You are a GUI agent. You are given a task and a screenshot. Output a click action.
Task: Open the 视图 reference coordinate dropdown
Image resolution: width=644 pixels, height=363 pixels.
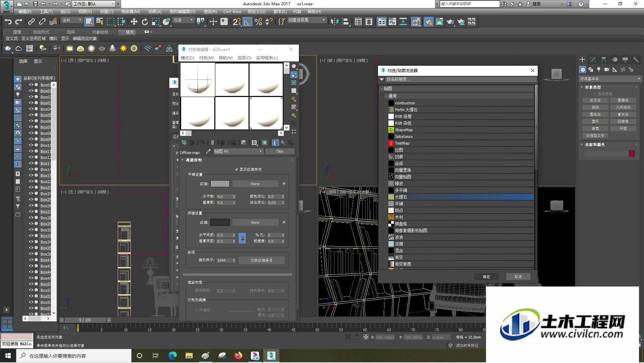183,20
